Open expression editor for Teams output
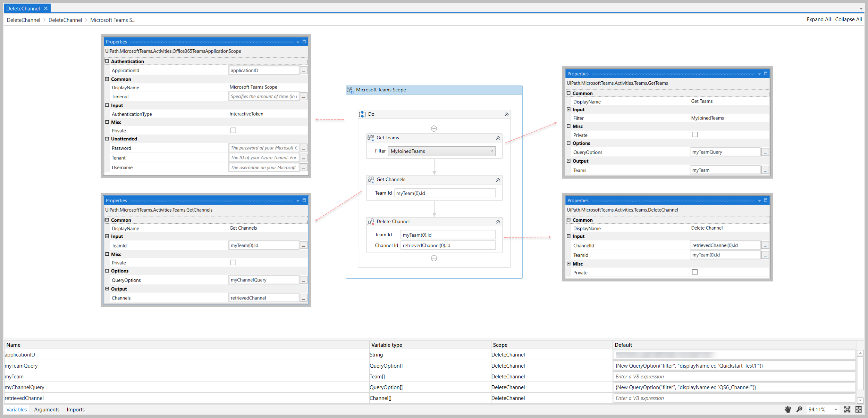This screenshot has width=868, height=418. 765,170
